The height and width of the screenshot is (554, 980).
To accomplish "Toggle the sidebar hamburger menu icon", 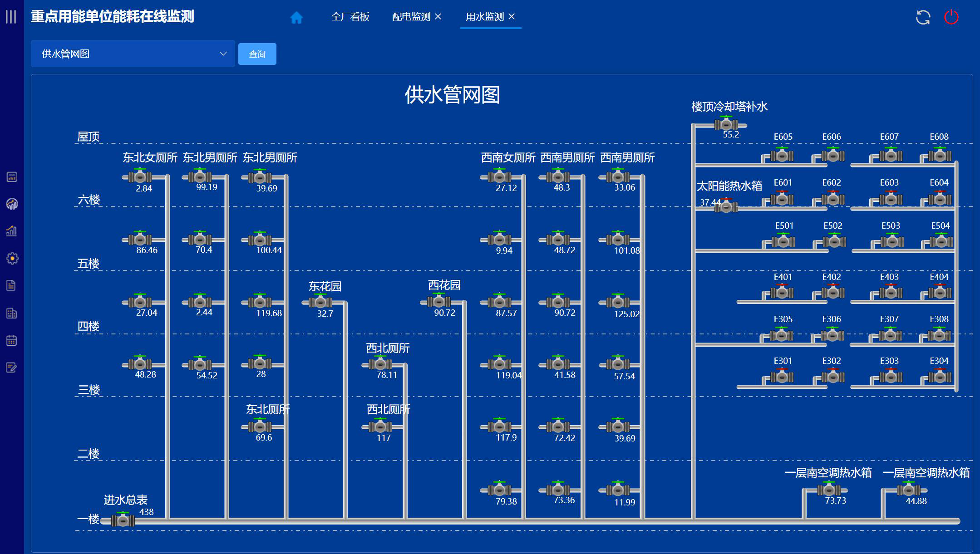I will 11,17.
